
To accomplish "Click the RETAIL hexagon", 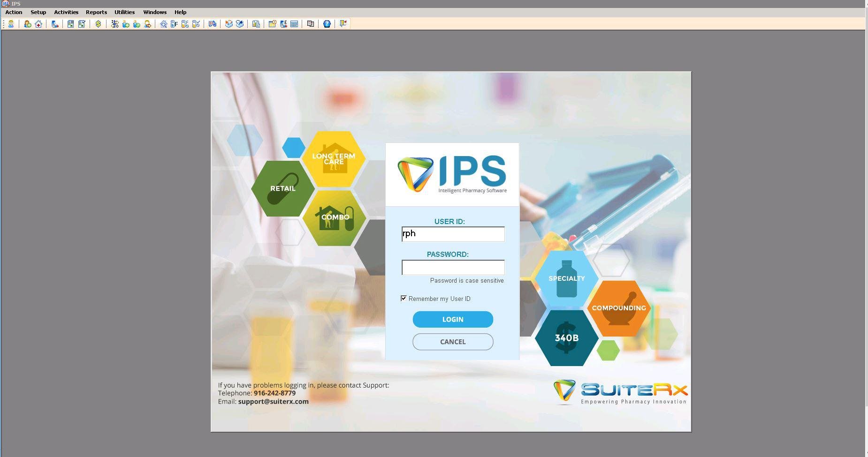I will point(283,188).
